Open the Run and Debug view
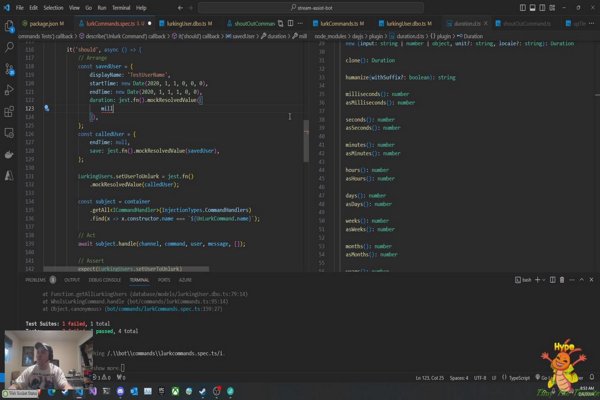The image size is (600, 400). 9,90
